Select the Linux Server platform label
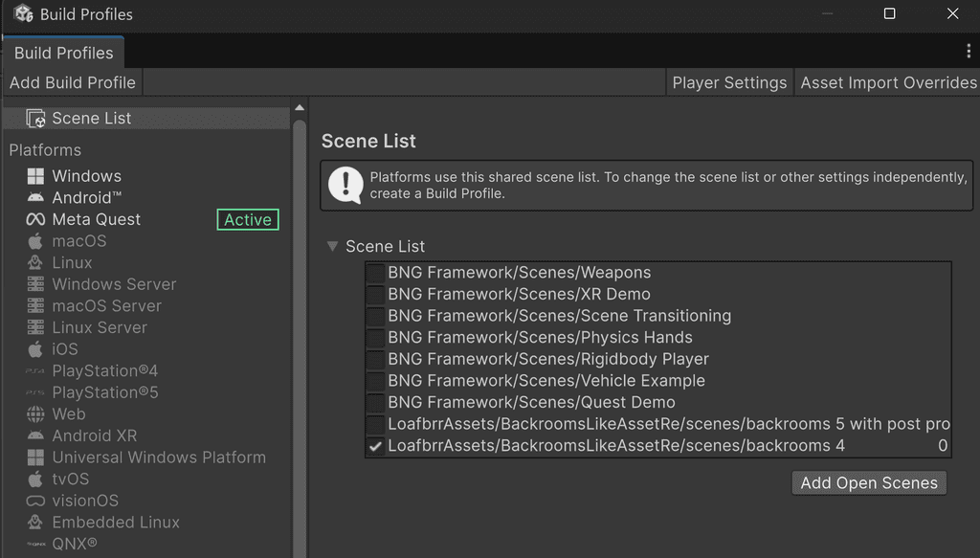The image size is (980, 558). point(100,327)
